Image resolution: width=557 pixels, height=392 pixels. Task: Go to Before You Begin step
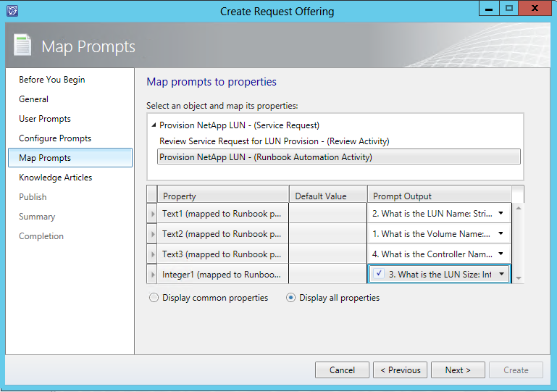click(52, 80)
